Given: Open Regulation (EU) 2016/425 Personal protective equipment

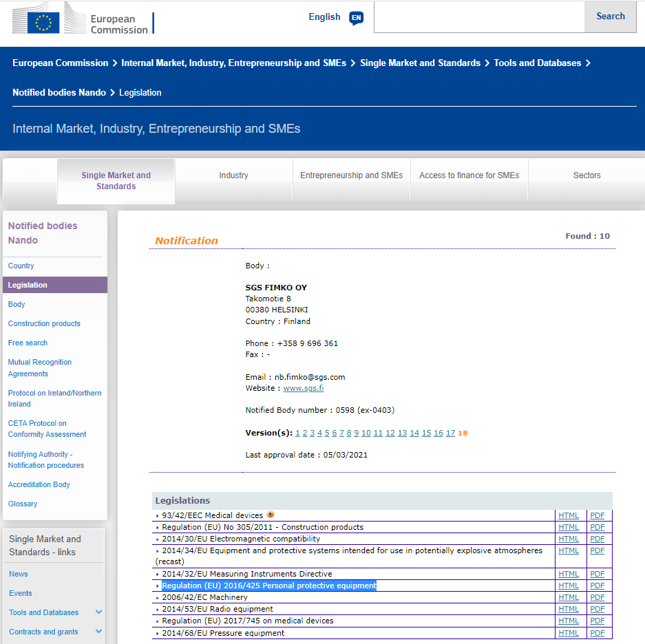Looking at the screenshot, I should coord(268,586).
